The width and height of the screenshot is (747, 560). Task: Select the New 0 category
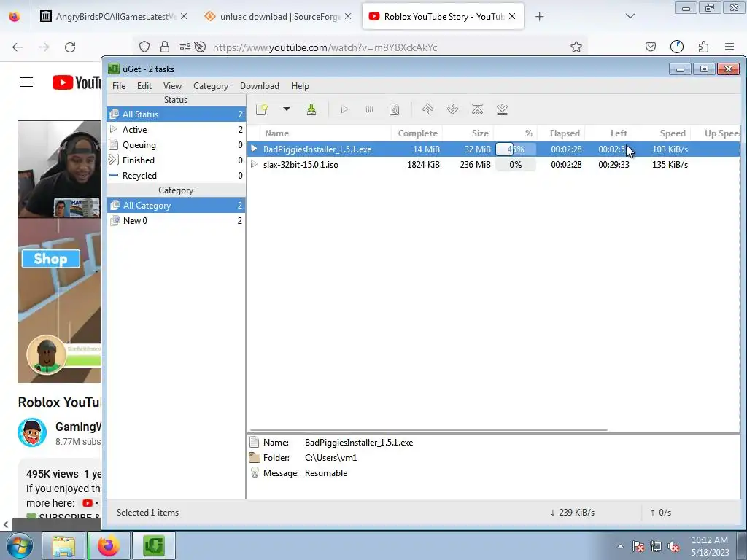[177, 220]
